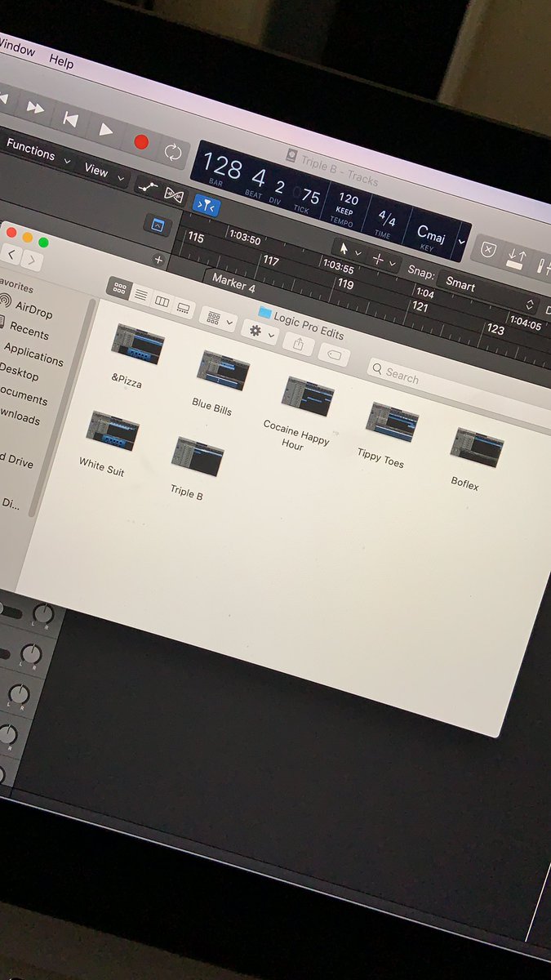Toggle the Autopunch icon in the control bar
Viewport: 551px width, 980px height.
pyautogui.click(x=516, y=258)
